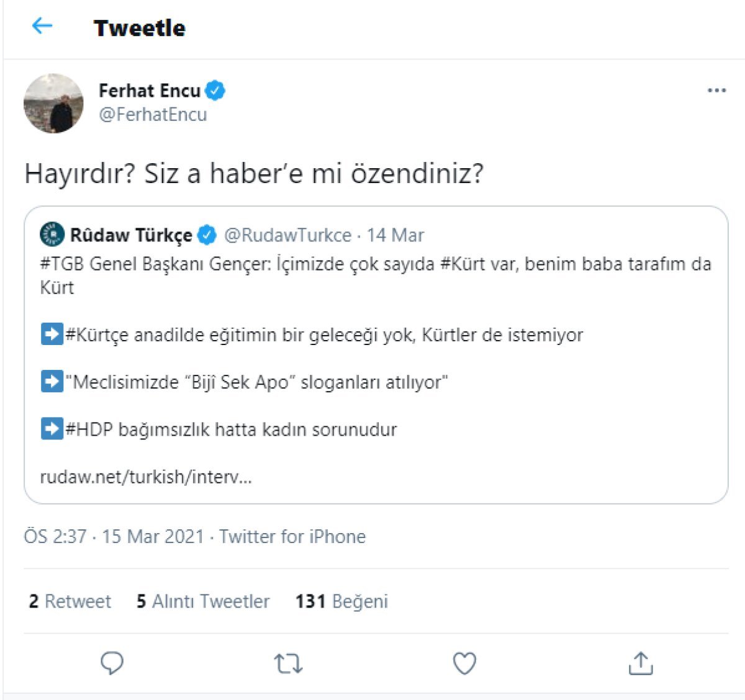Viewport: 745px width, 700px height.
Task: Open the Ferhat Encu display name
Action: (149, 91)
